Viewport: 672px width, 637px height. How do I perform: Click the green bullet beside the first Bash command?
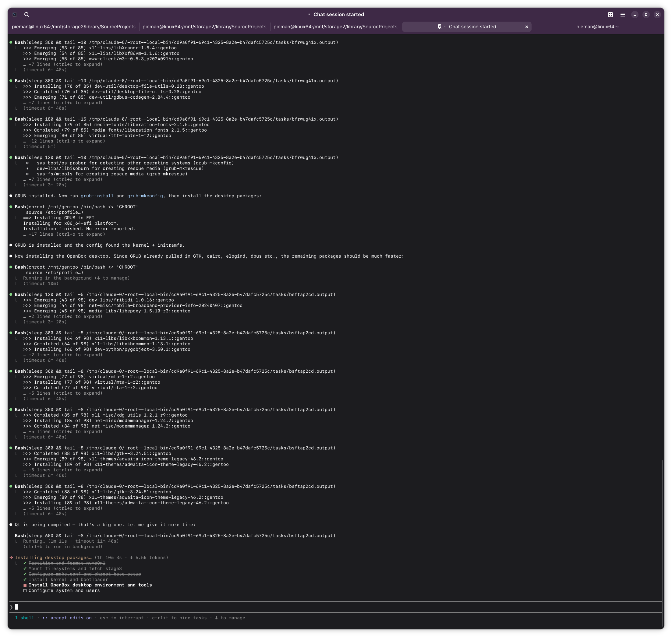(11, 42)
